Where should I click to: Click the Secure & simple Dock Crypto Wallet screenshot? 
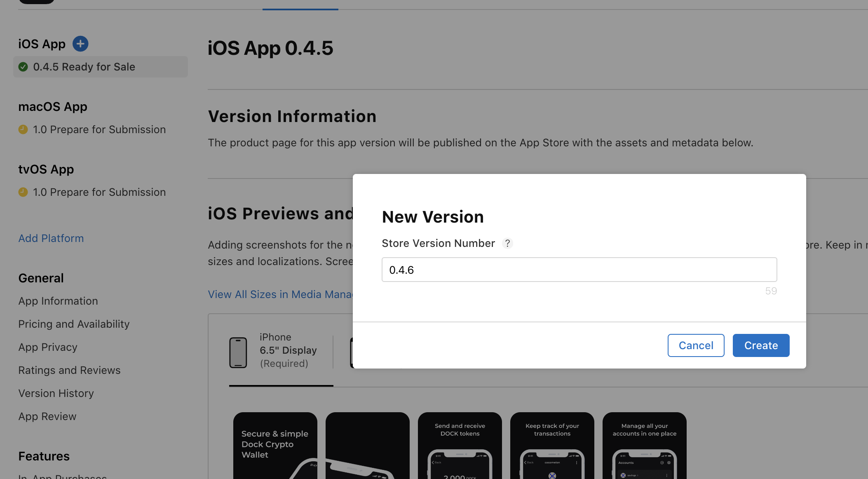[275, 446]
